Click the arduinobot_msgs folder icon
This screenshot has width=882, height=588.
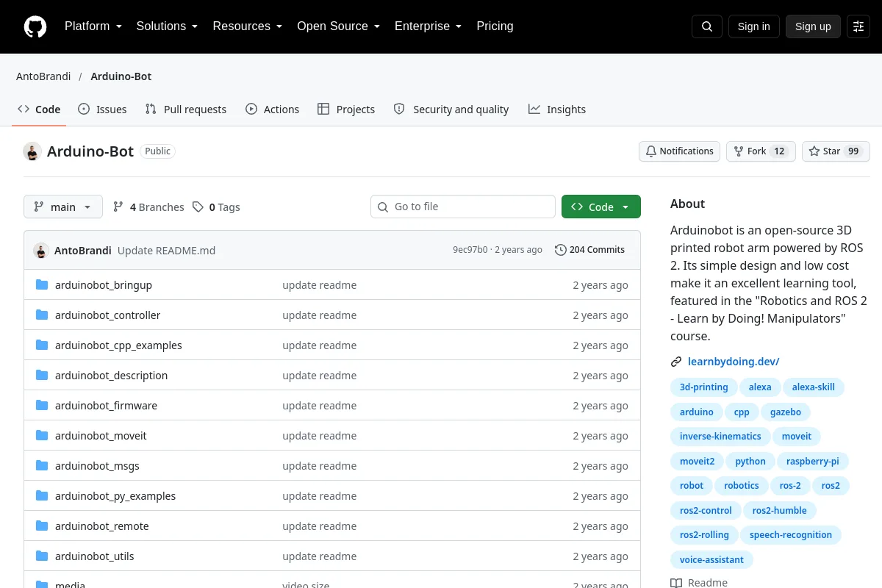pyautogui.click(x=42, y=465)
